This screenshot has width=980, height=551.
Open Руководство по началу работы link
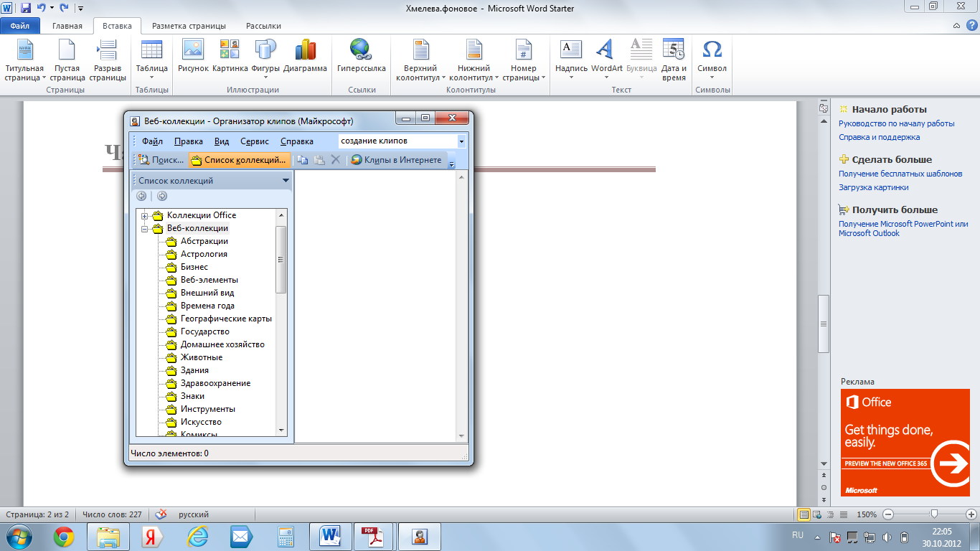[897, 123]
